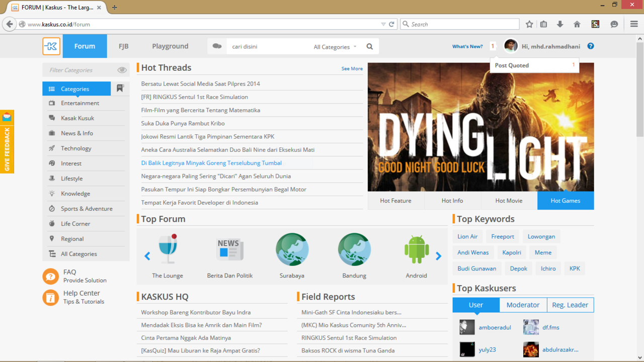The height and width of the screenshot is (362, 644).
Task: Open the Sports & Adventure category
Action: click(x=86, y=209)
